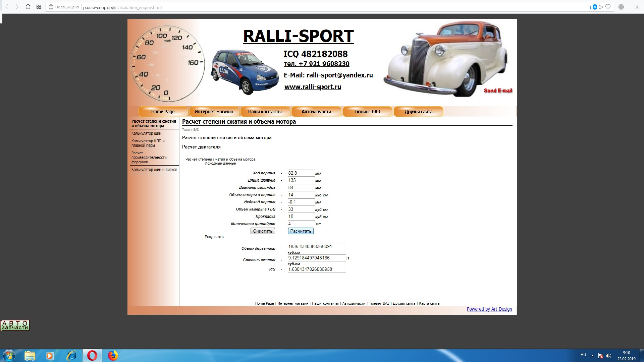Click the volume speaker tray icon
The image size is (644, 362).
pos(609,356)
